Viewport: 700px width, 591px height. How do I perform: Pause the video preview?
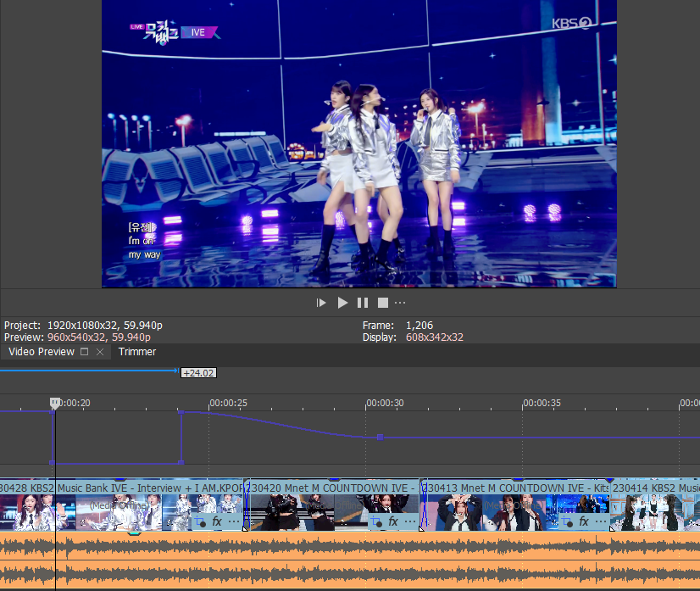click(x=363, y=303)
